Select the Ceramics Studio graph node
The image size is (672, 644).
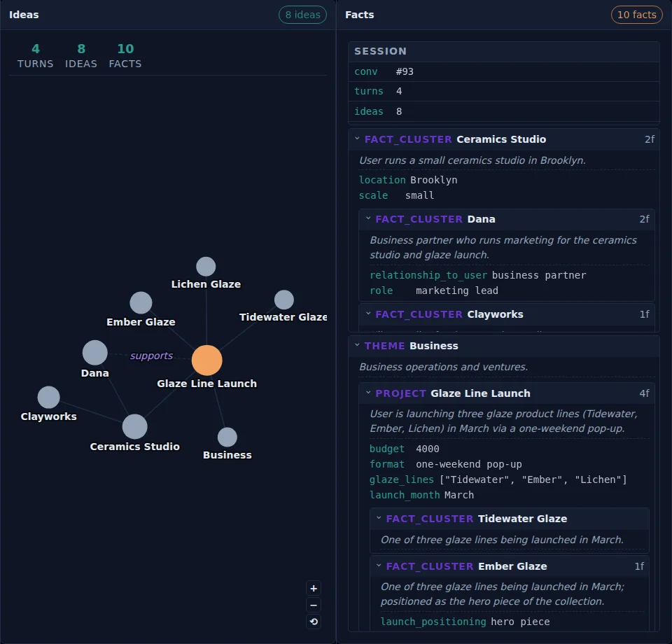(x=135, y=427)
